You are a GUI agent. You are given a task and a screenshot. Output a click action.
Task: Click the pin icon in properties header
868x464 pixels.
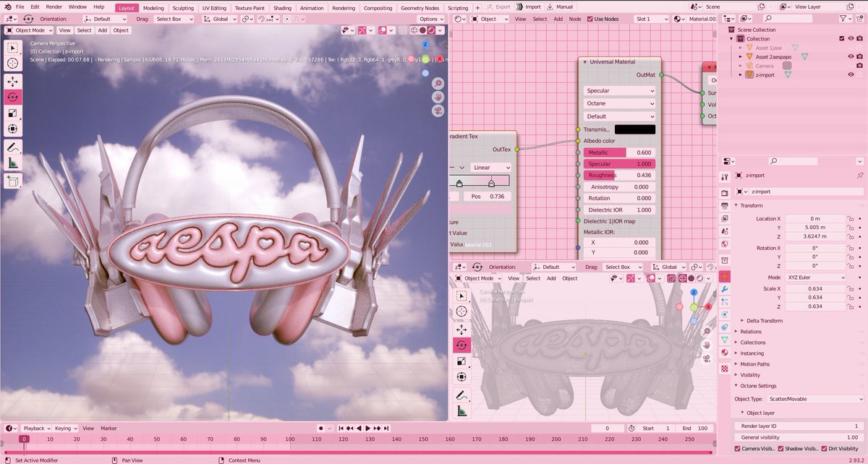coord(859,175)
